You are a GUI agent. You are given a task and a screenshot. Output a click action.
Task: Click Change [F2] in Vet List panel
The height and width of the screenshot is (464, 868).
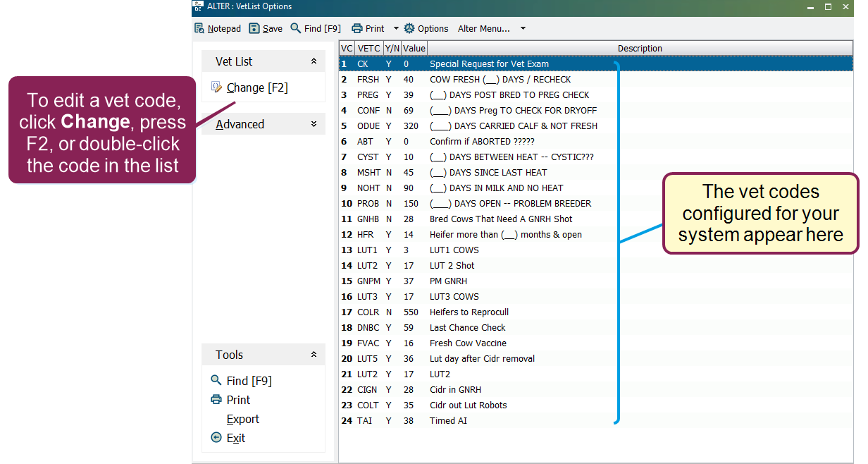[x=249, y=88]
